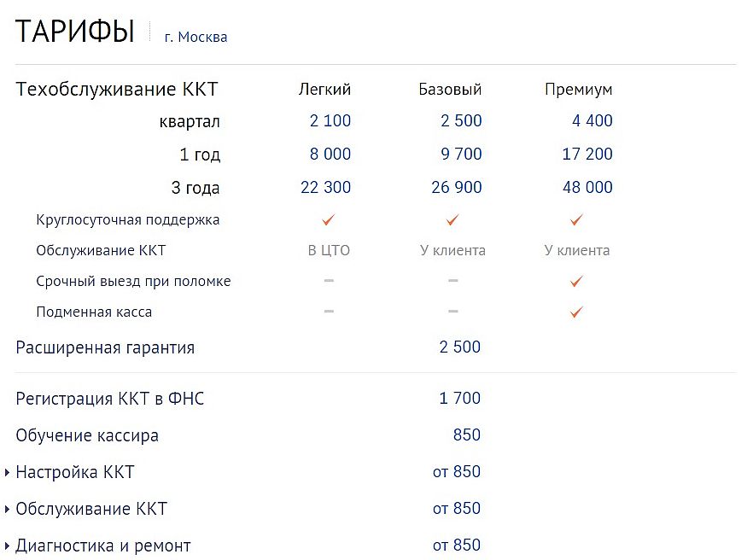Click the Базовый 1-year price 9 700
Image resolution: width=753 pixels, height=560 pixels.
point(461,155)
